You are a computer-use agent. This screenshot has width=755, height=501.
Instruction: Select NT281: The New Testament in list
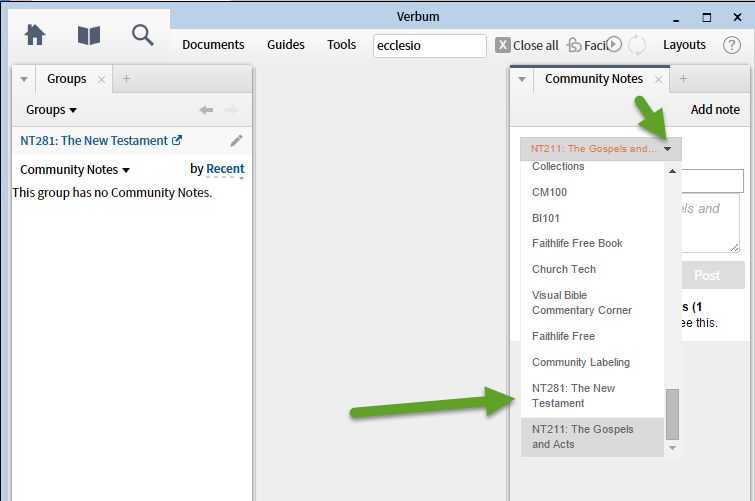592,396
